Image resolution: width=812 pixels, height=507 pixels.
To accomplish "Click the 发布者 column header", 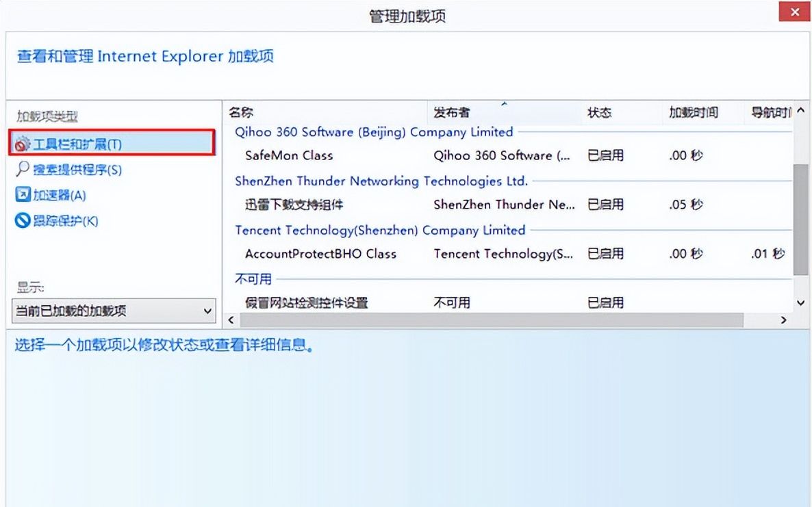I will (x=448, y=112).
